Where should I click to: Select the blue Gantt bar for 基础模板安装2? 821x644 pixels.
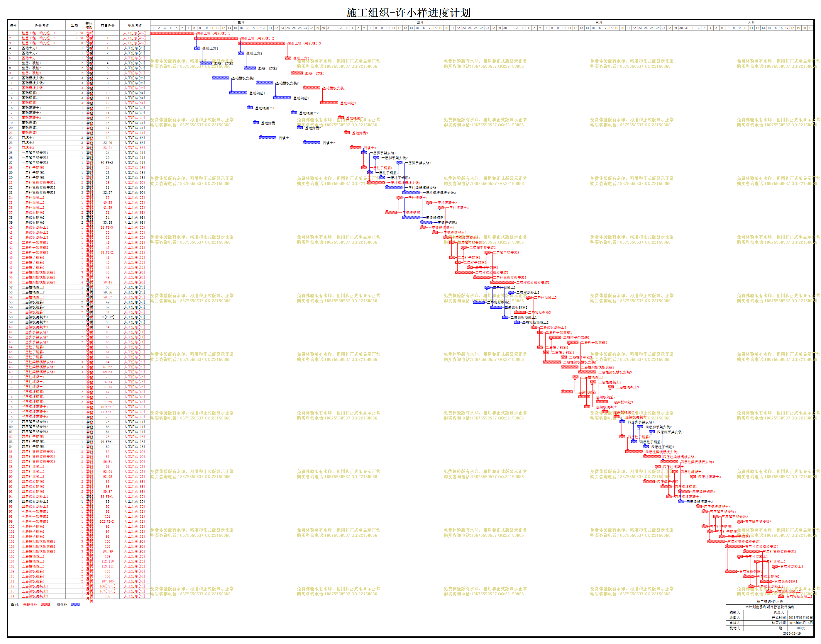(x=265, y=83)
